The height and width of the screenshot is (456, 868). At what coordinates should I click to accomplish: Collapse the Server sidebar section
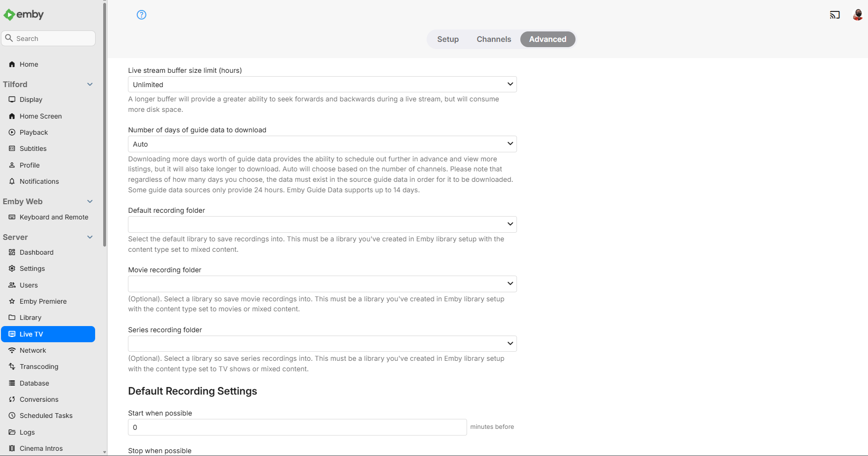point(90,237)
